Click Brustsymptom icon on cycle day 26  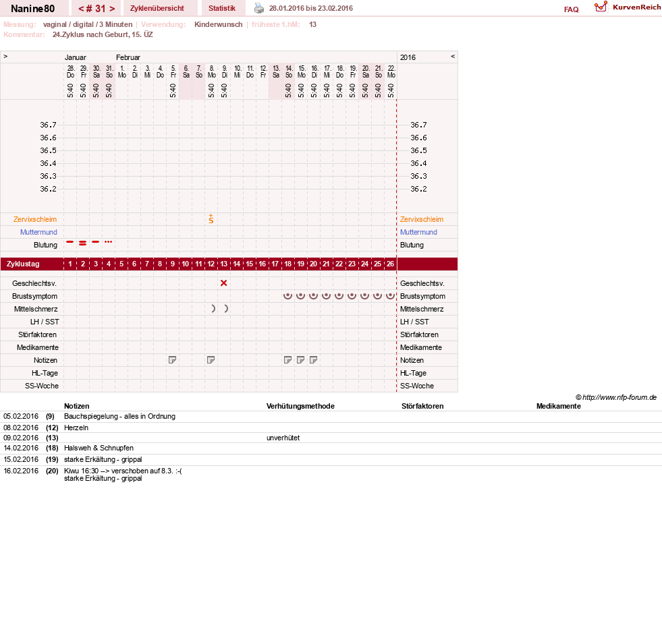(x=391, y=295)
